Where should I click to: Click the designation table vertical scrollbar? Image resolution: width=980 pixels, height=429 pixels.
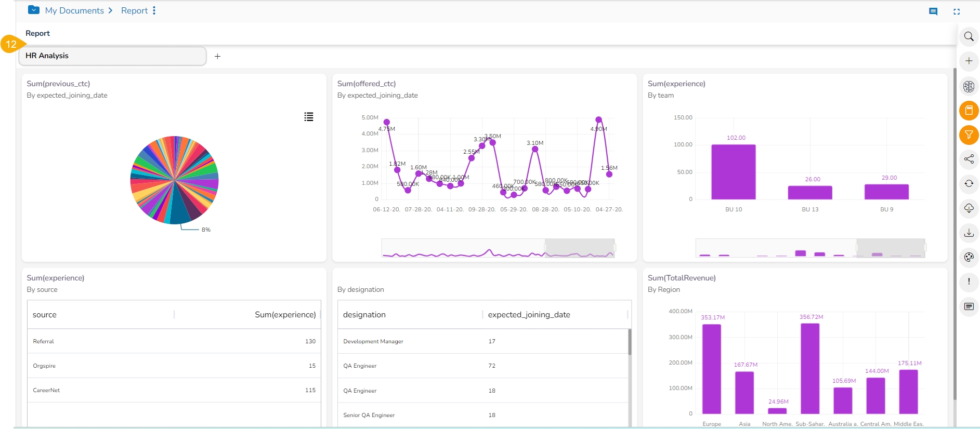point(630,343)
